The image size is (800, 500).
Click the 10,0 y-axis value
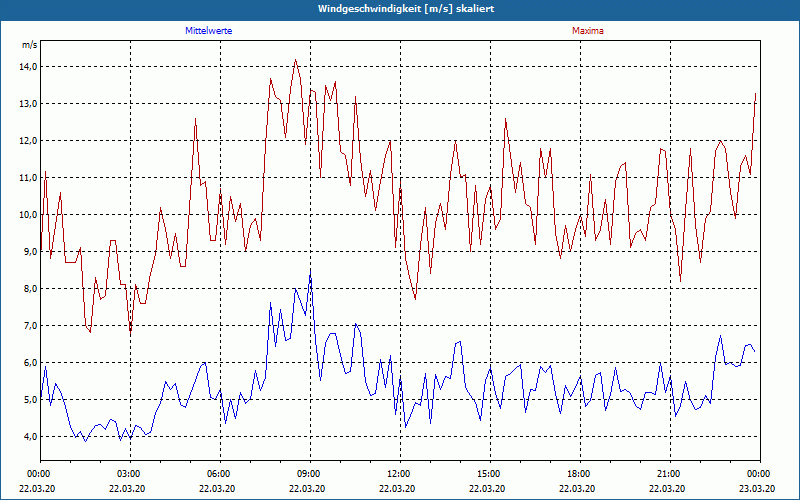29,215
